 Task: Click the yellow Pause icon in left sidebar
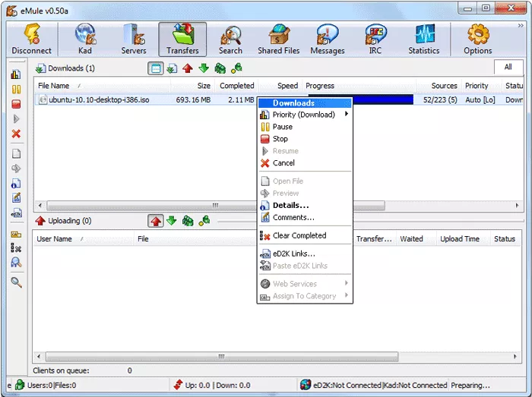pos(16,89)
